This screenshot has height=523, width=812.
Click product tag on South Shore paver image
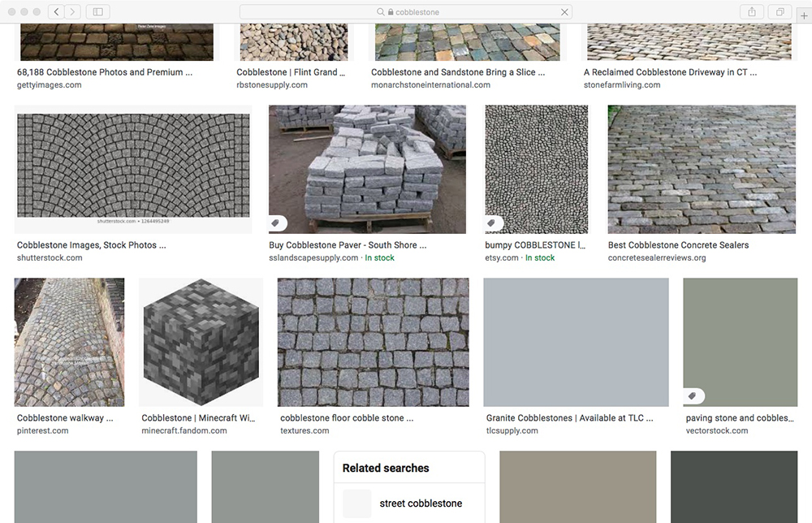click(276, 223)
